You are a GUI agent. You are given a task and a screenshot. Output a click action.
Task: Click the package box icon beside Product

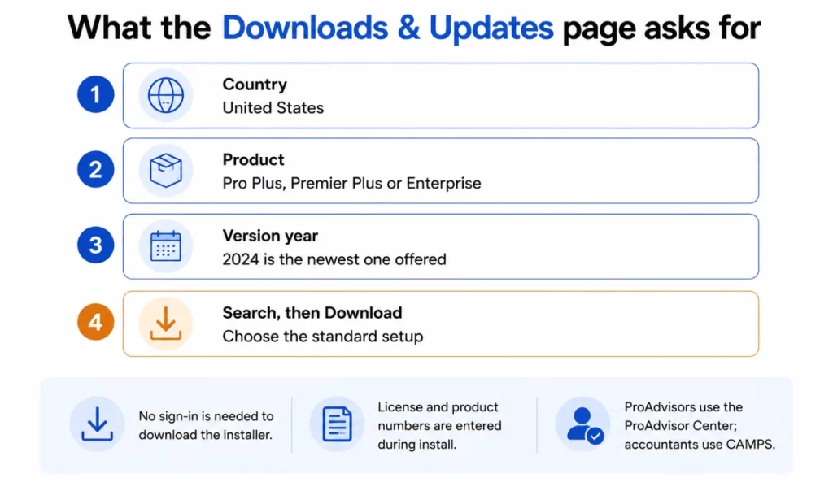click(x=166, y=171)
